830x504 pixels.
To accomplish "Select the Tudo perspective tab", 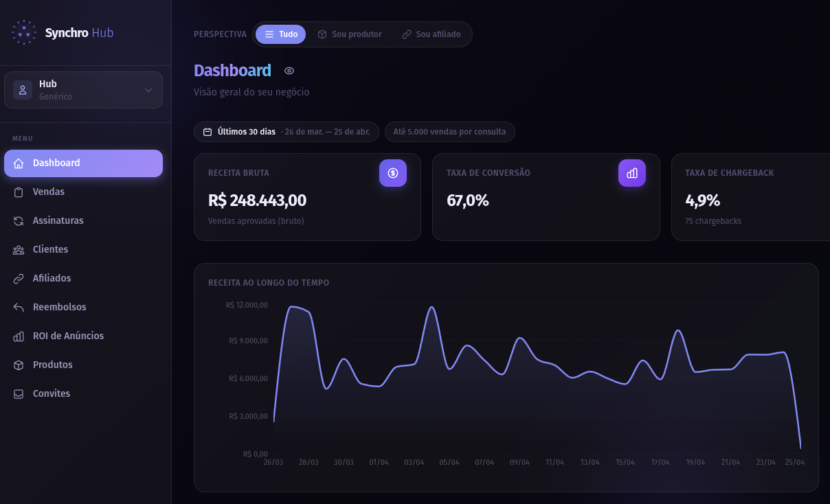I will pos(280,34).
